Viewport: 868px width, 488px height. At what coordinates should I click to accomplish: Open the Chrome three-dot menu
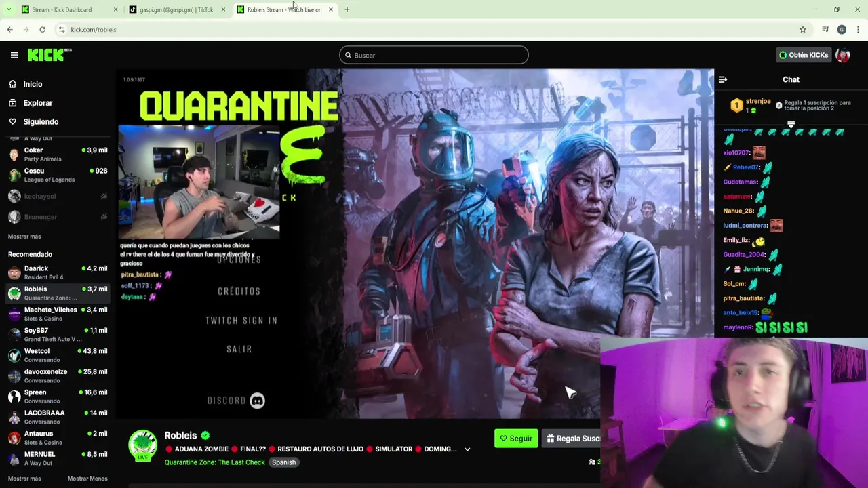tap(858, 29)
